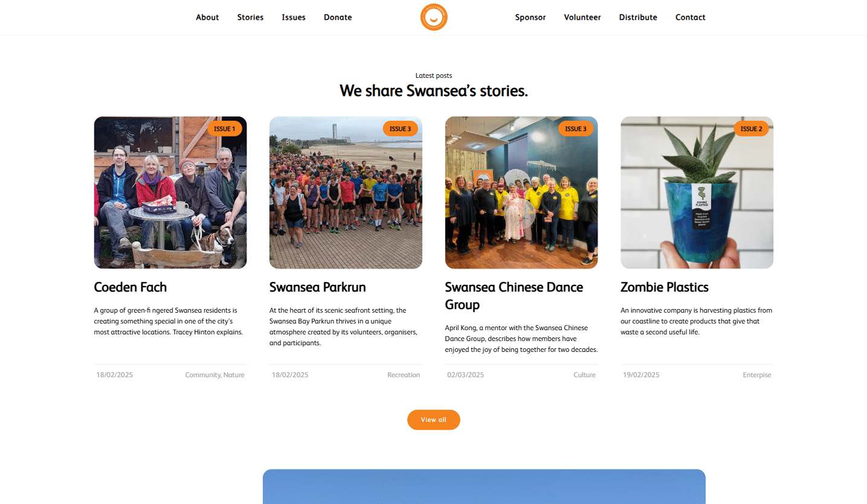Open the Zombie Plastics plant pot image
867x504 pixels.
(697, 193)
